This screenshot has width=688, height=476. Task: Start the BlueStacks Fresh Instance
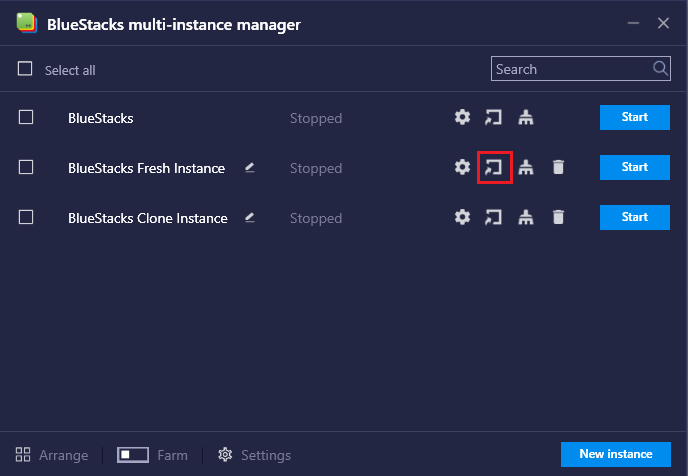pyautogui.click(x=634, y=167)
